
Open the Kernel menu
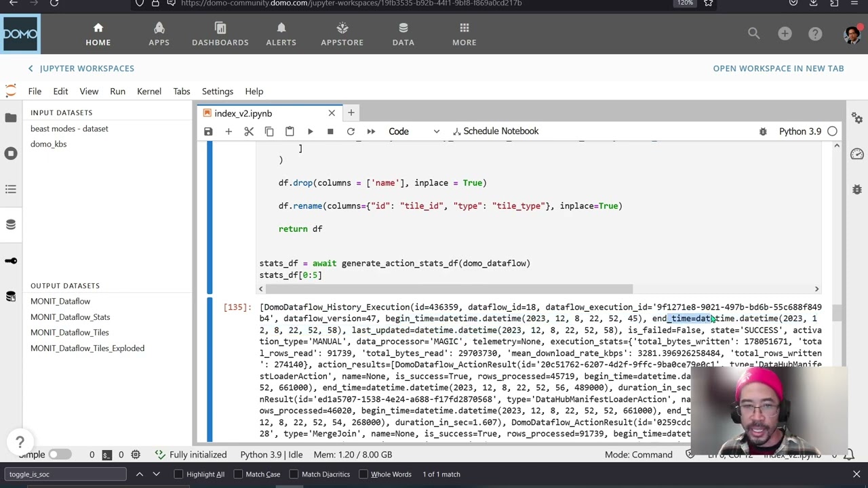(x=149, y=91)
